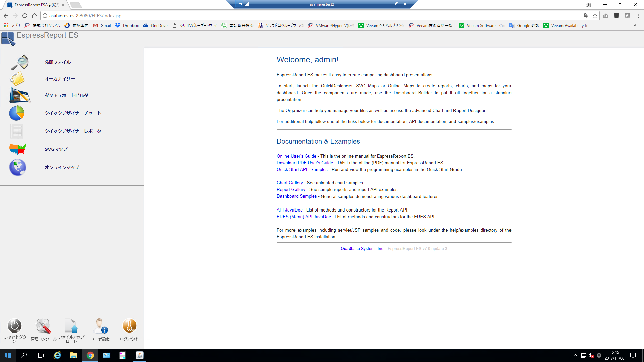Select the SVGマップ menu label
This screenshot has width=644, height=362.
tap(56, 149)
